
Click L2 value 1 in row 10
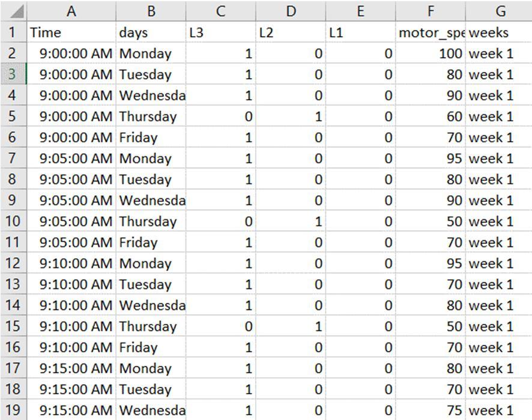[291, 221]
